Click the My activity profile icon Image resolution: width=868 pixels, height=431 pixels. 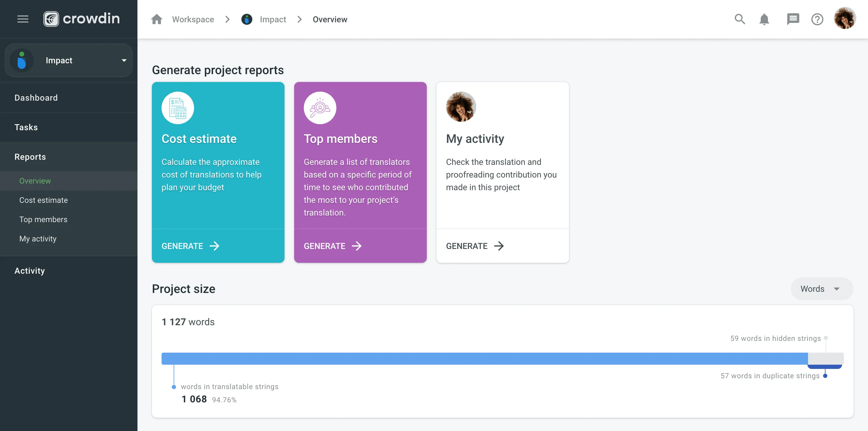(461, 106)
